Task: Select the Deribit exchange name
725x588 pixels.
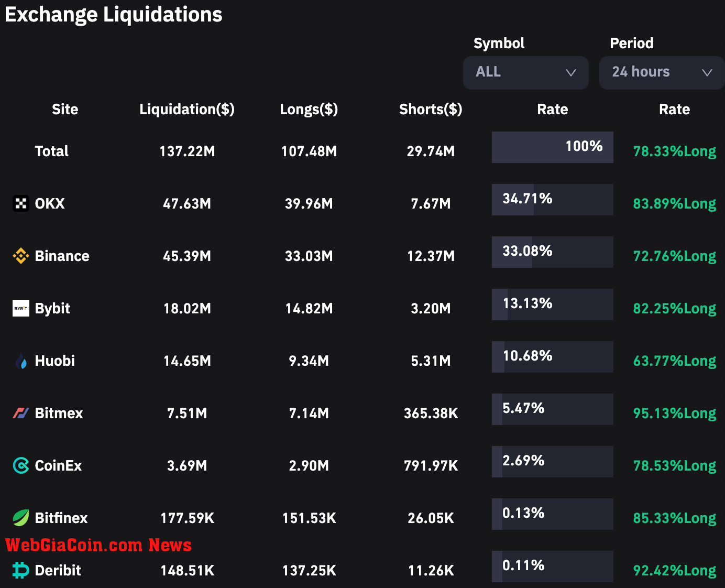Action: pos(58,570)
